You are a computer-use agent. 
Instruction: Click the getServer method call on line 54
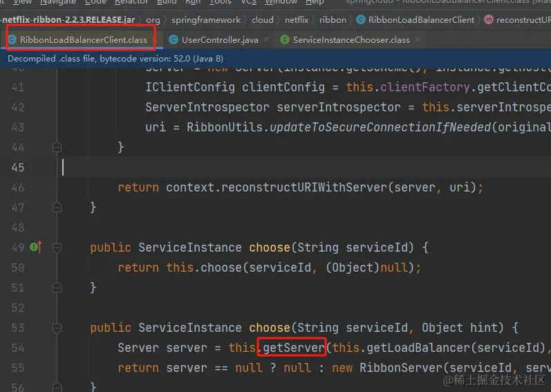point(294,348)
